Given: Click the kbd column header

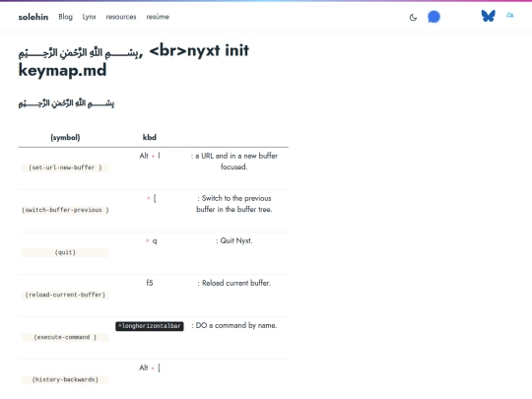Looking at the screenshot, I should tap(150, 137).
